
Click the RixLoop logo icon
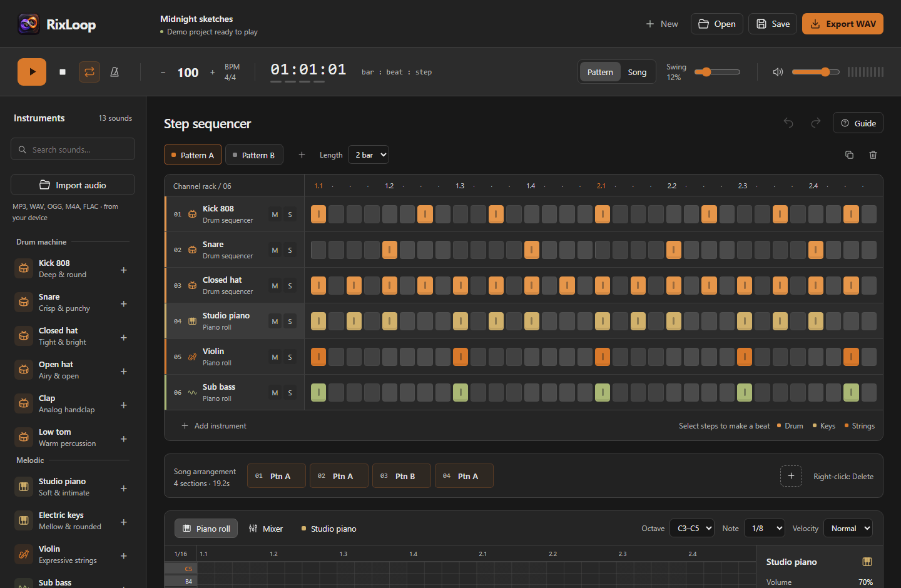pos(29,24)
